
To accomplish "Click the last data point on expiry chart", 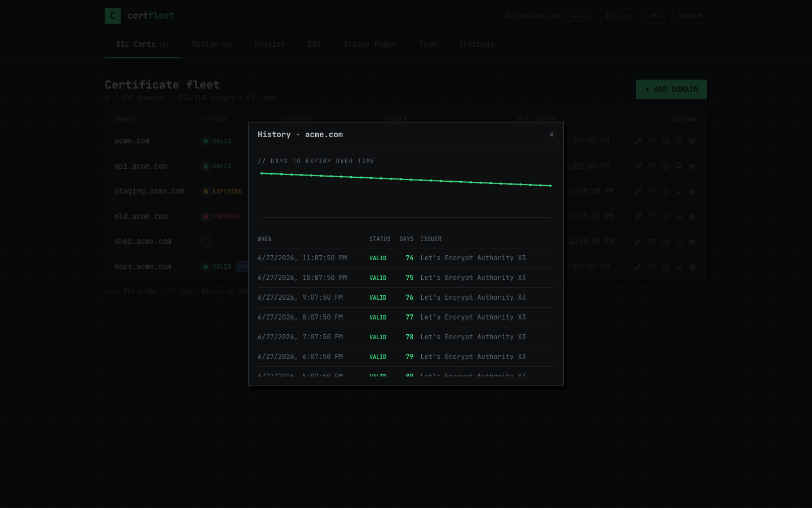I will click(550, 186).
